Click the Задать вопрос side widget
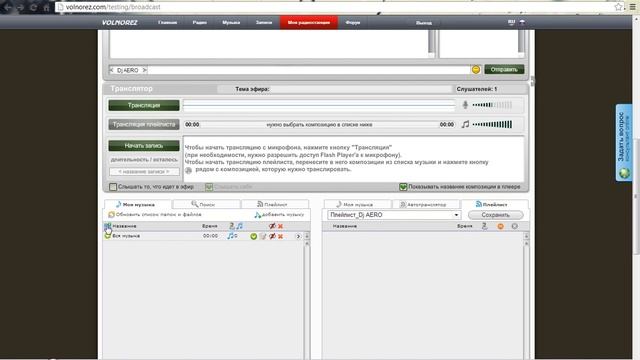 pyautogui.click(x=624, y=142)
